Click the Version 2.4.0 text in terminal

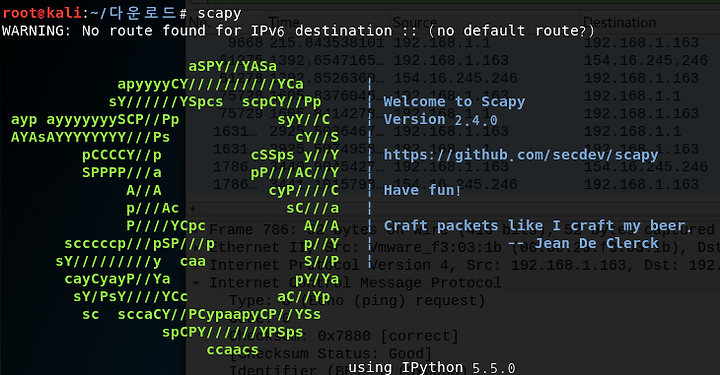point(440,120)
